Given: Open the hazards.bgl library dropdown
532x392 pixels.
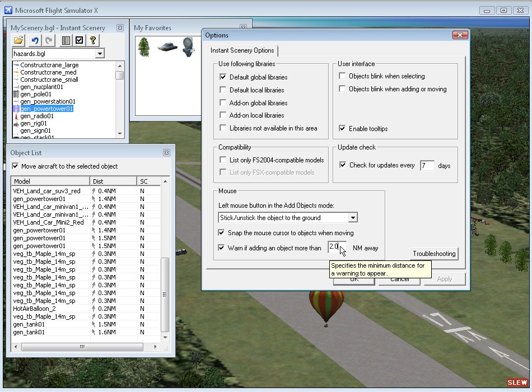Looking at the screenshot, I should (x=100, y=53).
